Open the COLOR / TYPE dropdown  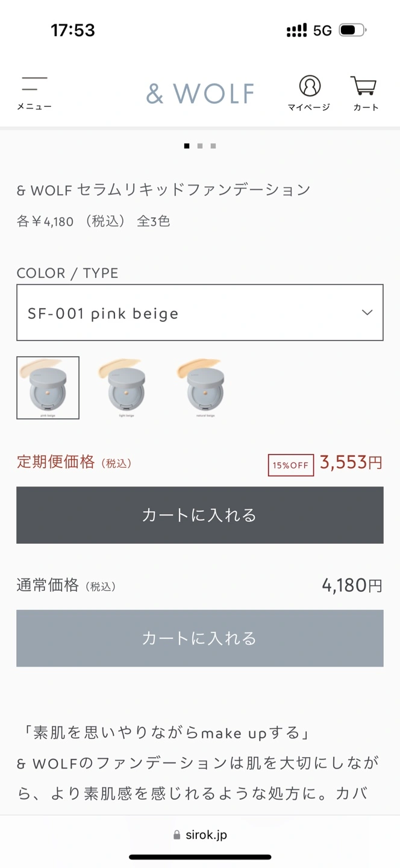[187, 313]
